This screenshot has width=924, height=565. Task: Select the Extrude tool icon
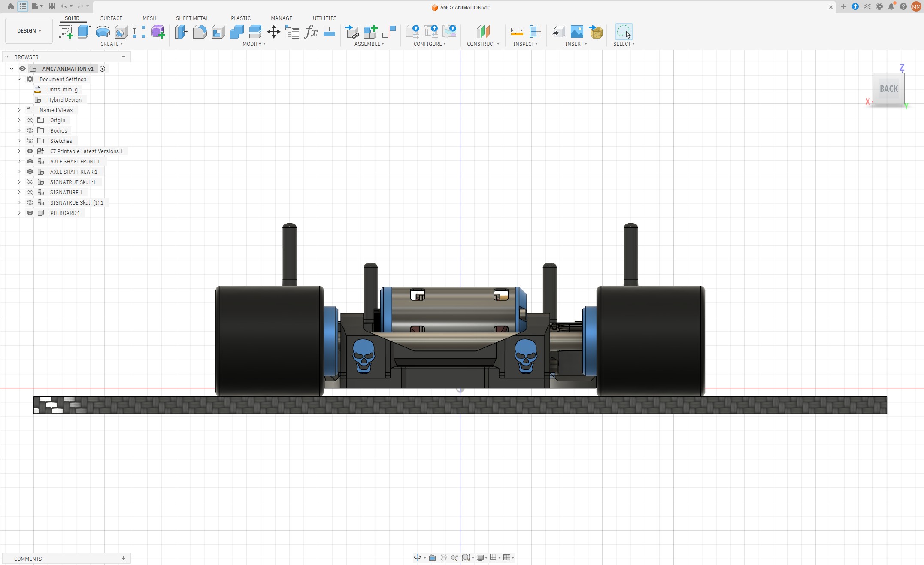coord(84,32)
